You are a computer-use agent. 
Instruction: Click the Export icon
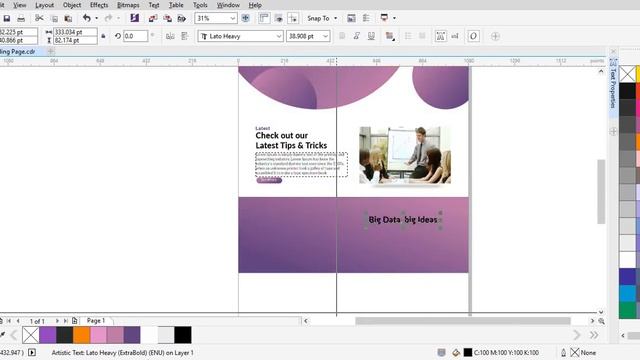point(167,18)
